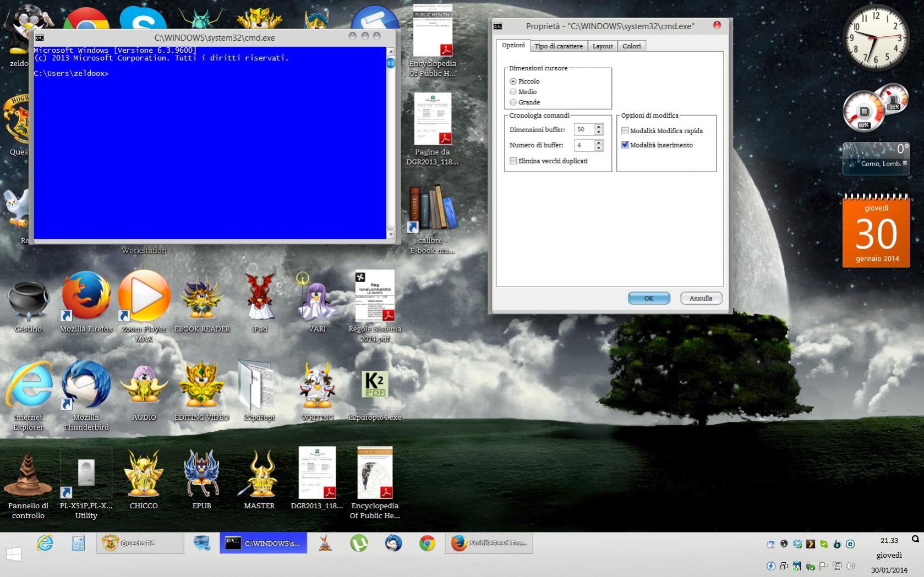Screen dimensions: 924x577
Task: Open the Colori tab
Action: (632, 46)
